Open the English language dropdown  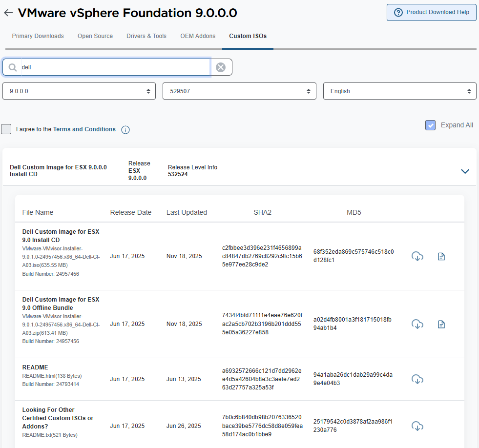[x=399, y=91]
